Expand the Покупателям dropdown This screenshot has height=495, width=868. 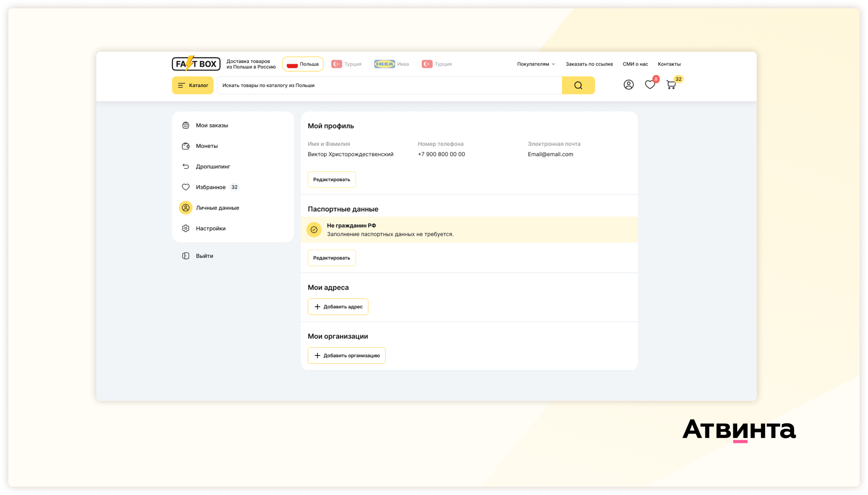[x=536, y=64]
